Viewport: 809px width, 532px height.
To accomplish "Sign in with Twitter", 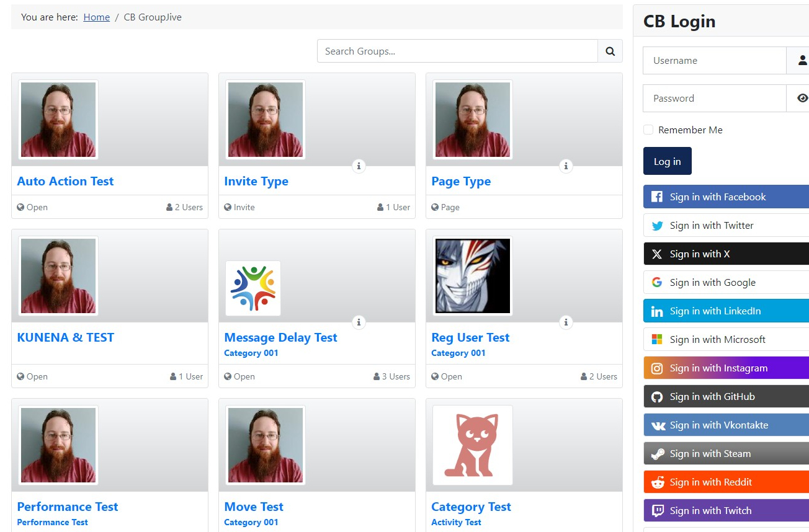I will (726, 225).
